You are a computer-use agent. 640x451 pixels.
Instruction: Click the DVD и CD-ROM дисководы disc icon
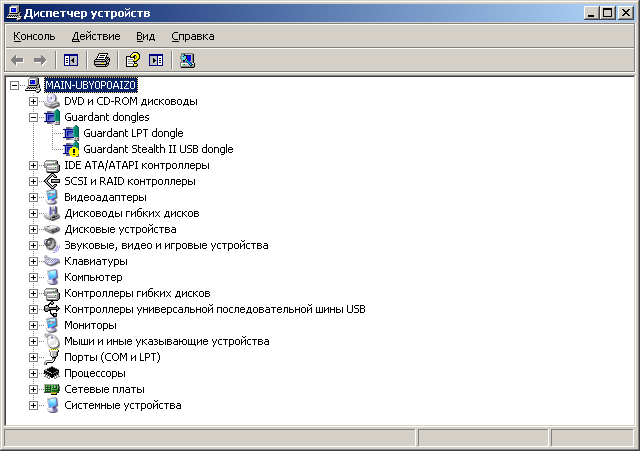coord(52,101)
